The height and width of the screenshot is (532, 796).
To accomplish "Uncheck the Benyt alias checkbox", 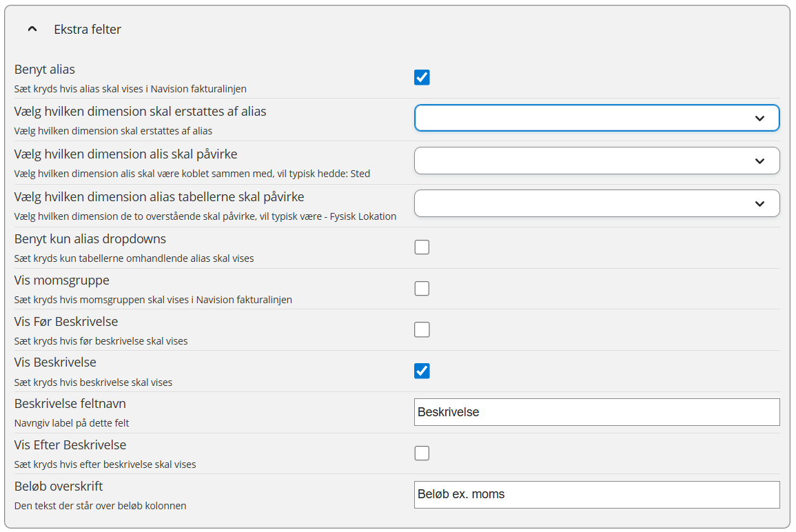I will pos(422,77).
